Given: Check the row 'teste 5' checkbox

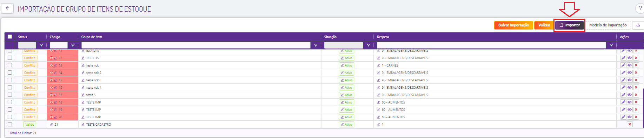Looking at the screenshot, I should [10, 95].
